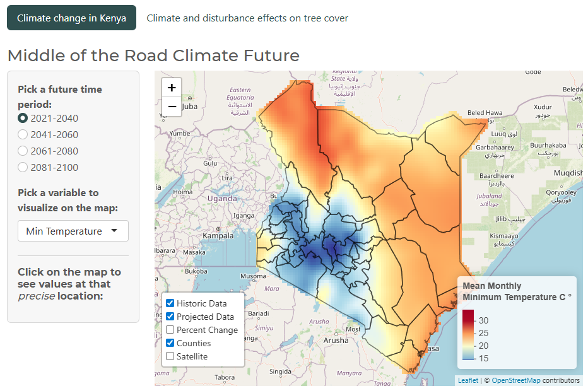Turn on the Satellite basemap
Image resolution: width=588 pixels, height=391 pixels.
169,356
